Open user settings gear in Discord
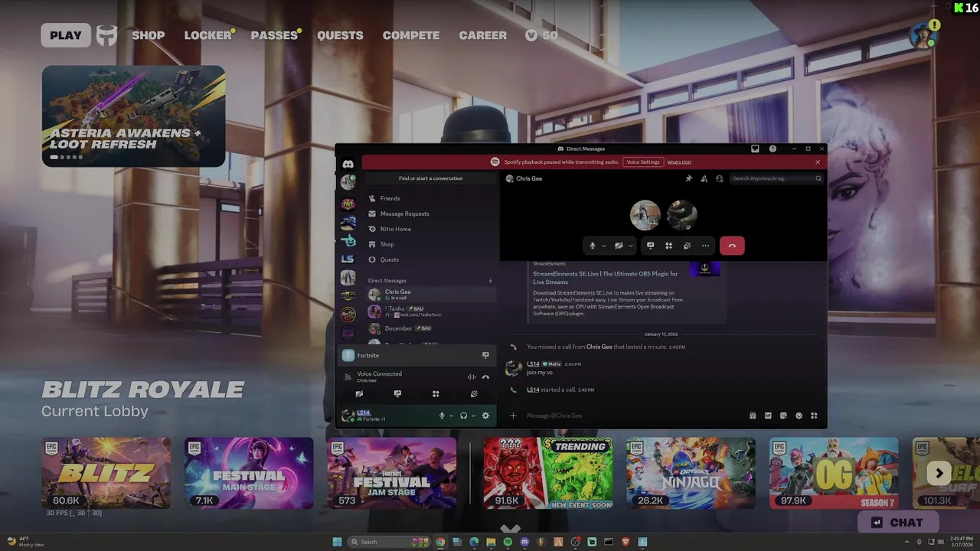Screen dimensions: 980x551 pyautogui.click(x=485, y=416)
